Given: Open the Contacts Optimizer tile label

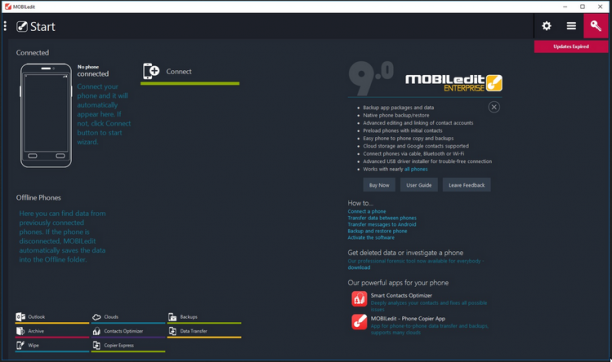Looking at the screenshot, I should click(123, 331).
